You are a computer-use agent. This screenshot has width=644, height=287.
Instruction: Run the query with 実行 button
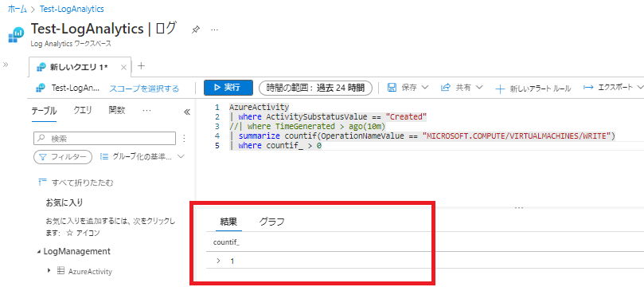228,88
